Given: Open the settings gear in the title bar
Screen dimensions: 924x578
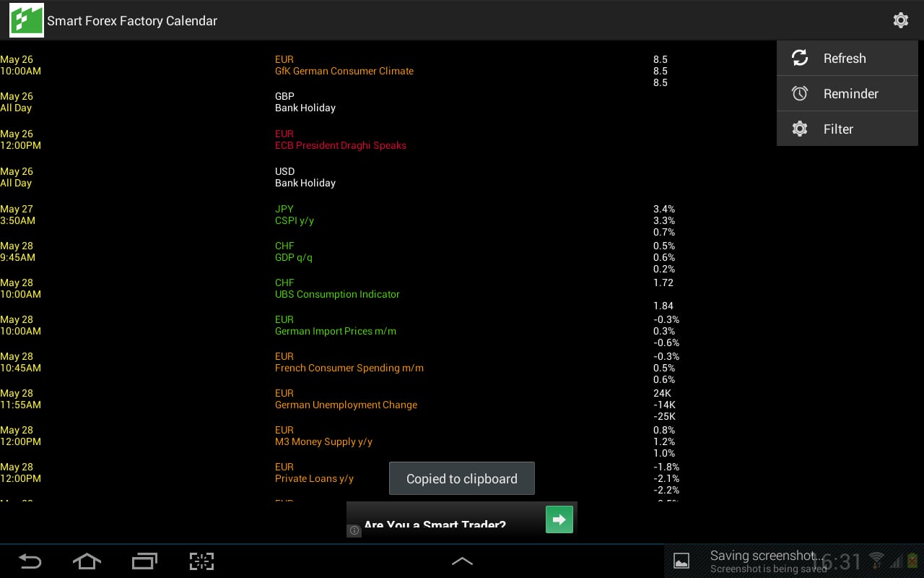Looking at the screenshot, I should tap(900, 20).
